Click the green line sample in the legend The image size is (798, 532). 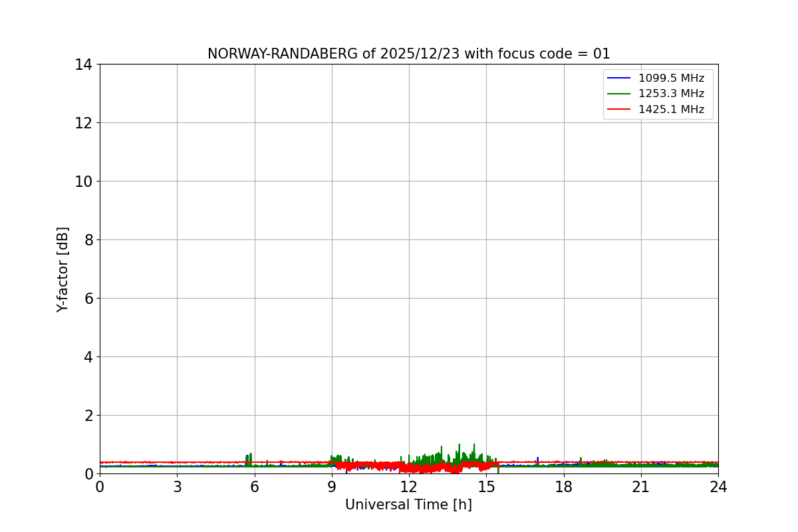(619, 94)
